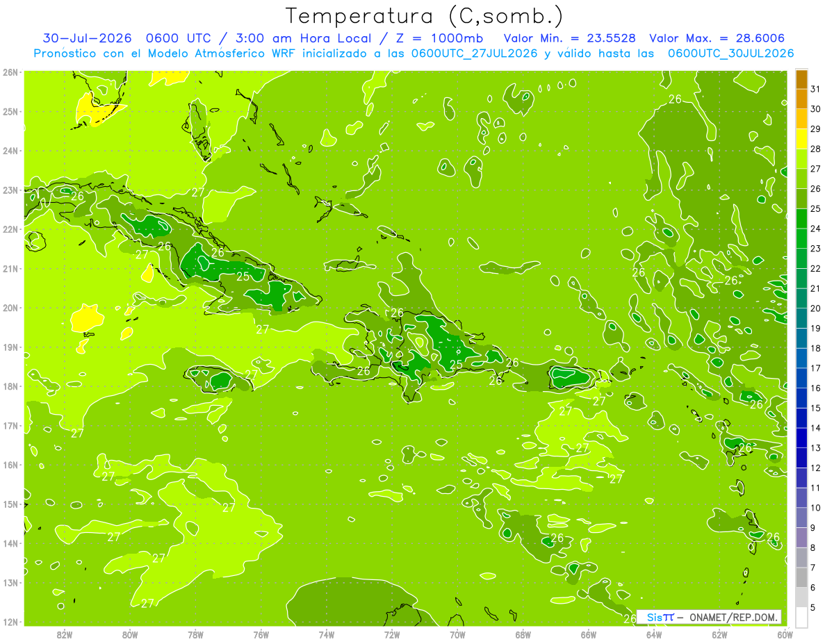Click the Valor Min. = 23.5528 text

(571, 38)
